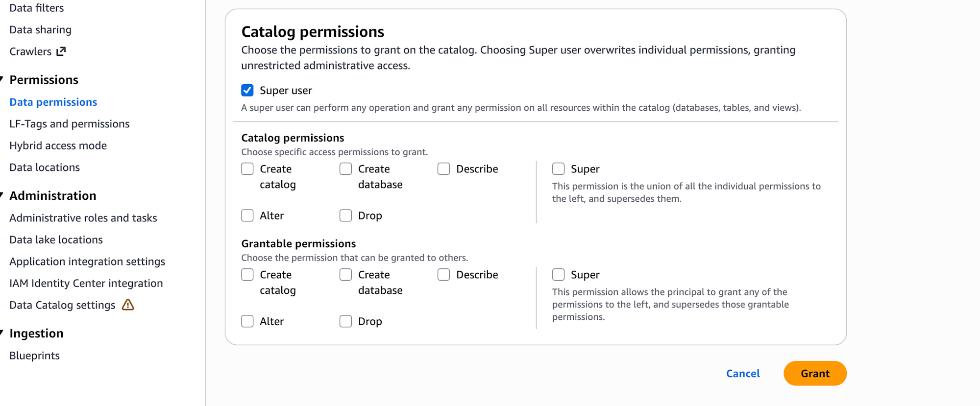The image size is (980, 406).
Task: Collapse the Ingestion sidebar section
Action: click(2, 333)
